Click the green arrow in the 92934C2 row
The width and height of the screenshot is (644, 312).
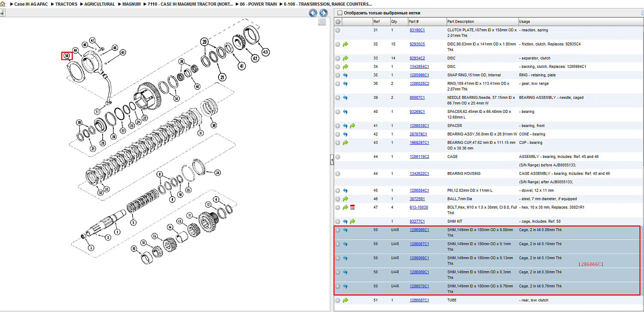pyautogui.click(x=345, y=58)
